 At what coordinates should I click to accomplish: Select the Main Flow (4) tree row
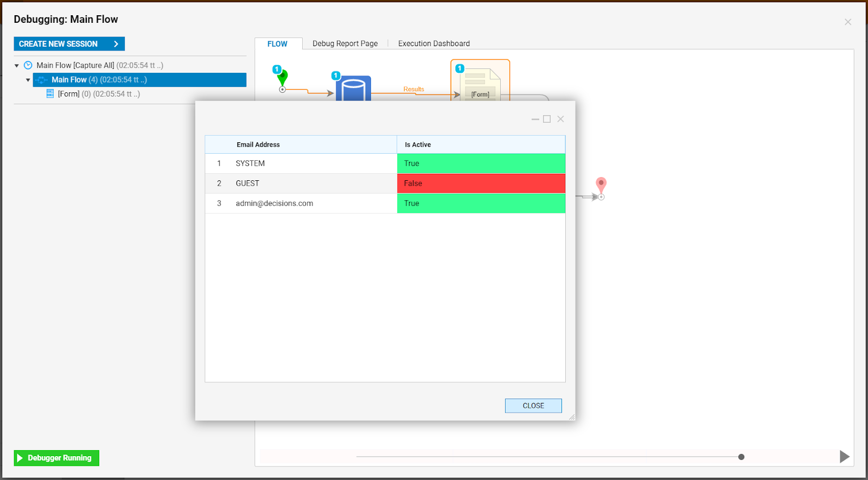[x=139, y=80]
